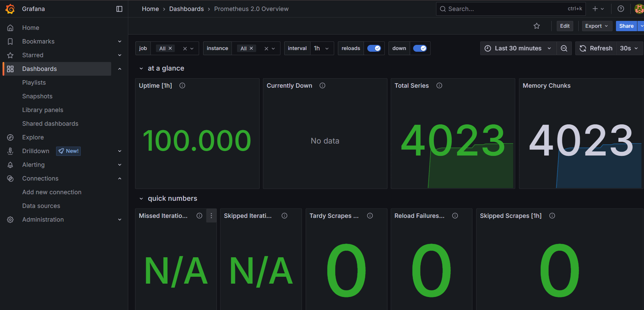This screenshot has height=310, width=644.
Task: Open the interval 1h dropdown
Action: [x=322, y=48]
